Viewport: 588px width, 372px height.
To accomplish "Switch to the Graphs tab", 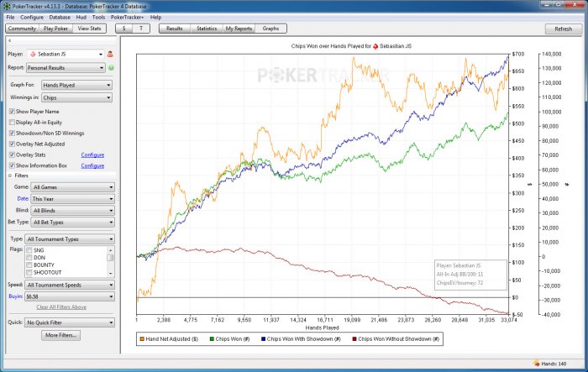I will [270, 29].
